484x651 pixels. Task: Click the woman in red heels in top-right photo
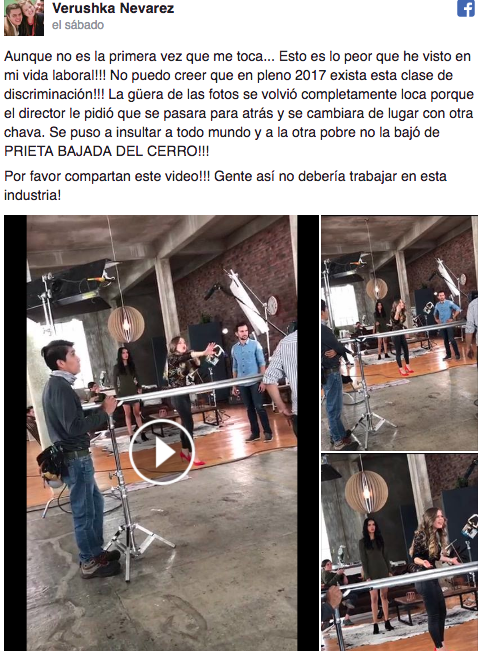[x=401, y=338]
